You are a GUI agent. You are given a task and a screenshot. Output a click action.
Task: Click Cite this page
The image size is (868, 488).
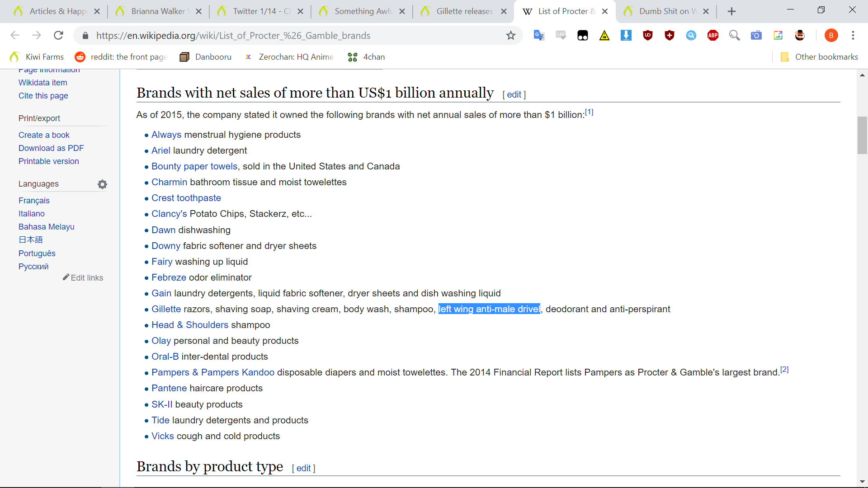pos(43,96)
